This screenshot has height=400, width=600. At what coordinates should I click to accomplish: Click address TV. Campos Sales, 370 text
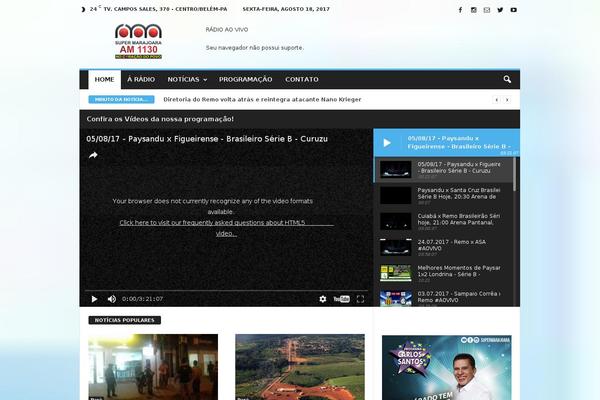coord(165,9)
